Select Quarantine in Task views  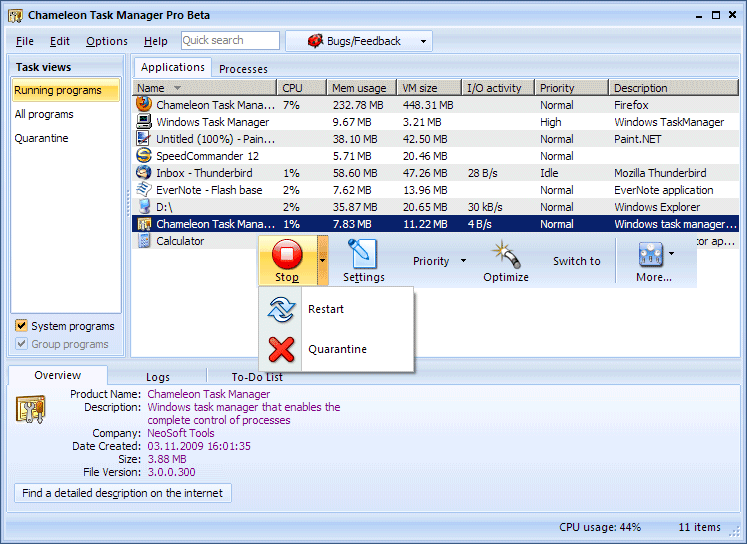click(66, 138)
